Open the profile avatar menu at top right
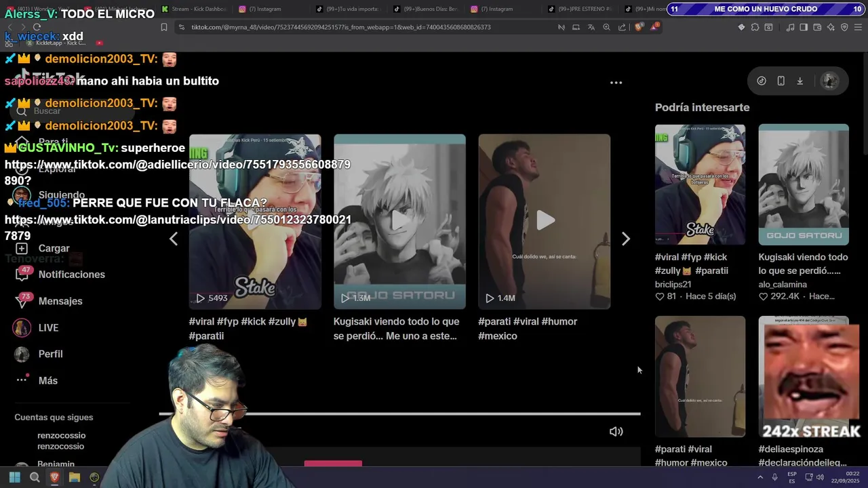The width and height of the screenshot is (868, 488). pyautogui.click(x=829, y=81)
